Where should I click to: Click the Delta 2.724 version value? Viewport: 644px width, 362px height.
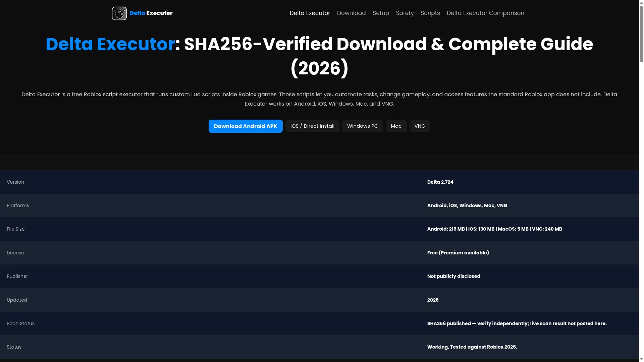click(x=440, y=182)
